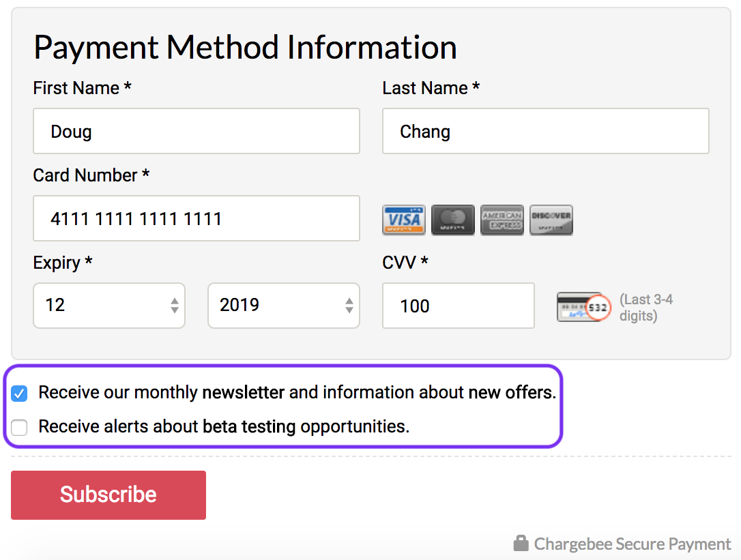Click the newsletter and offers label text
Image resolution: width=741 pixels, height=560 pixels.
297,393
